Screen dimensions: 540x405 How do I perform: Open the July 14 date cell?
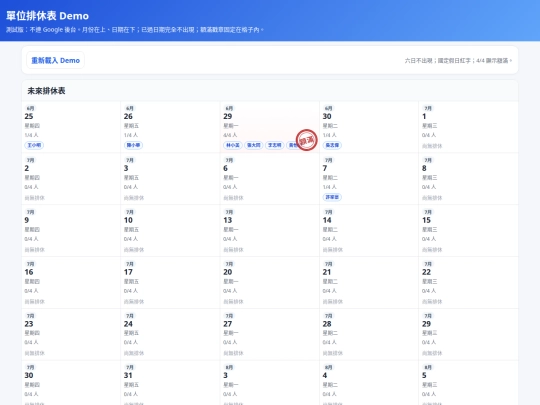point(369,231)
